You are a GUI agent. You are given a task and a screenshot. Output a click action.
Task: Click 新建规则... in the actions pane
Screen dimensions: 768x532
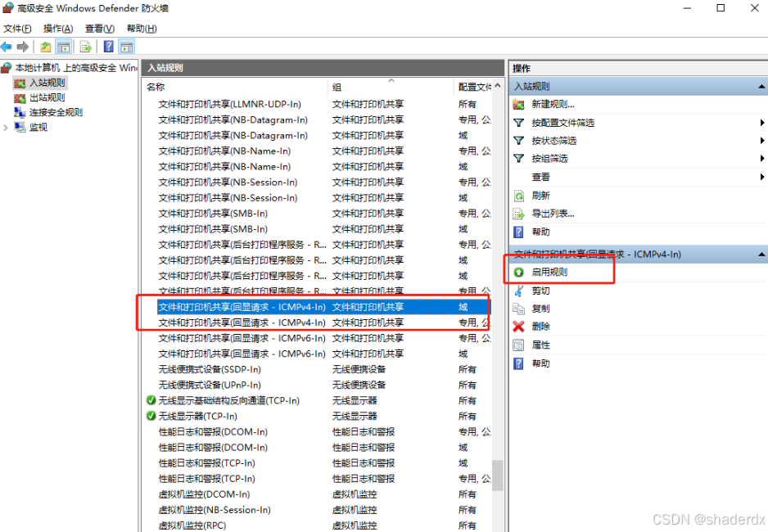click(553, 104)
